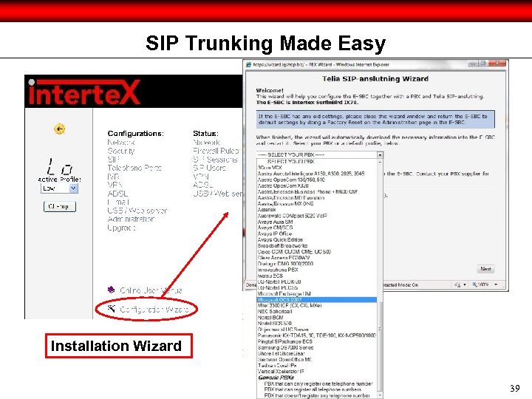
Task: Open the zoom level dropdown arrow at 100%
Action: (496, 284)
